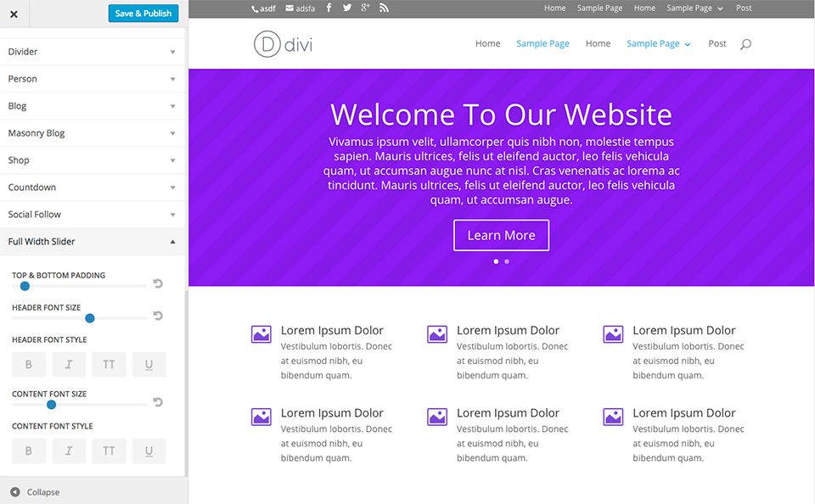Click the Header Font Size slider handle

point(90,318)
